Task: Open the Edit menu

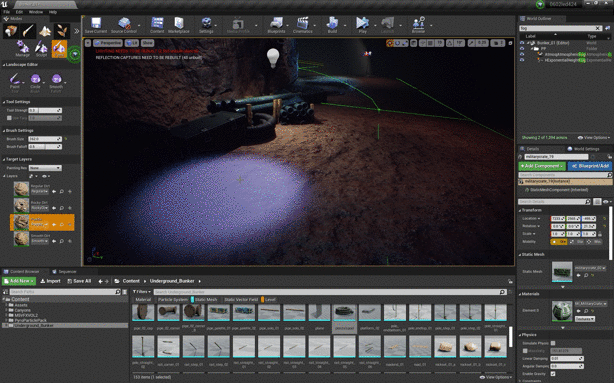Action: coord(19,12)
